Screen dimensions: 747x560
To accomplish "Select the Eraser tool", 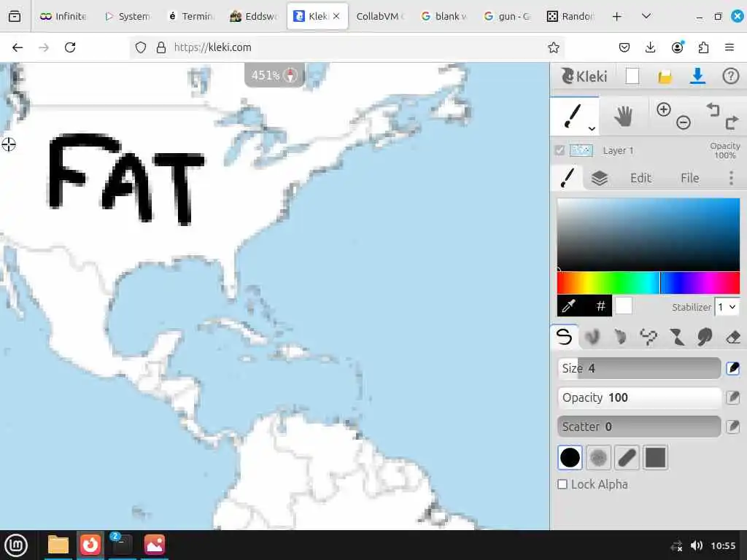I will (x=733, y=337).
